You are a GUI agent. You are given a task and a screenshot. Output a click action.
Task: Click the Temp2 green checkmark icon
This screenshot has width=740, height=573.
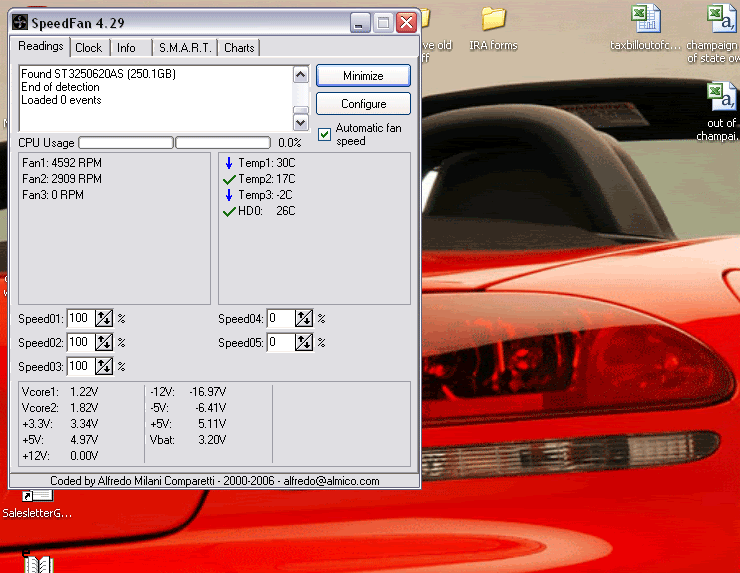[229, 179]
